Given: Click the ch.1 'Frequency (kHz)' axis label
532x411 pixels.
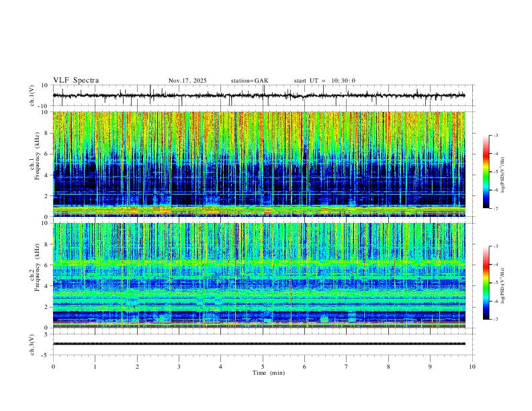Looking at the screenshot, I should 37,156.
